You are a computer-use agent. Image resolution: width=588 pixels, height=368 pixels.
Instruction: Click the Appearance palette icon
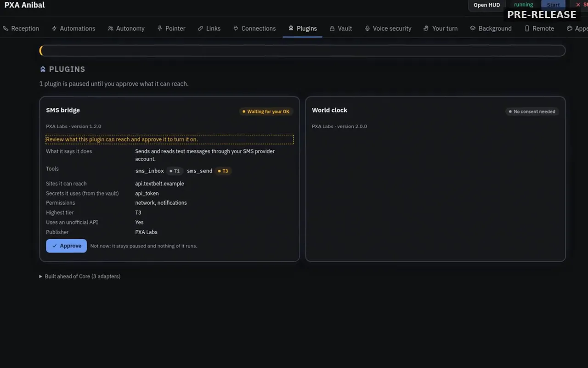click(x=570, y=29)
